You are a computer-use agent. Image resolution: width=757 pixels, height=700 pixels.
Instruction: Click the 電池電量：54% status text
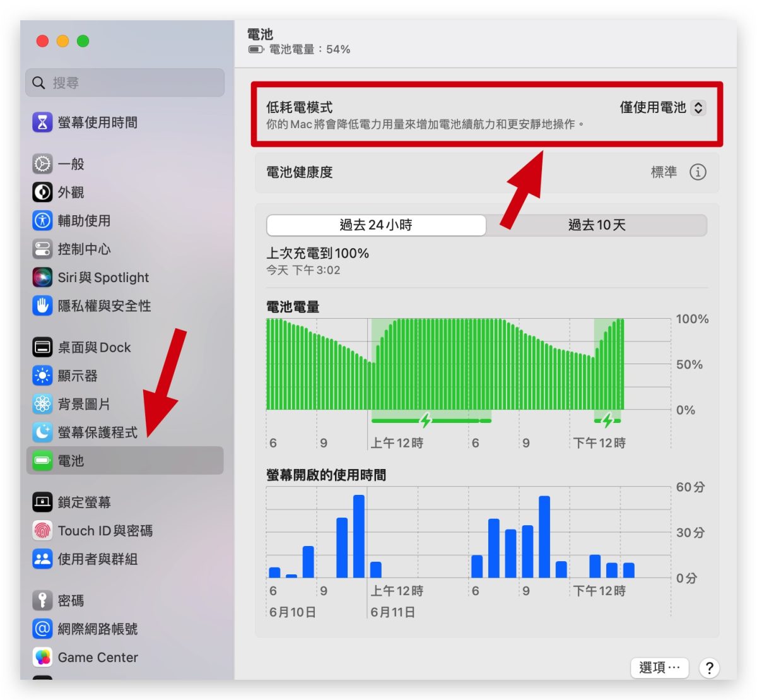point(310,49)
